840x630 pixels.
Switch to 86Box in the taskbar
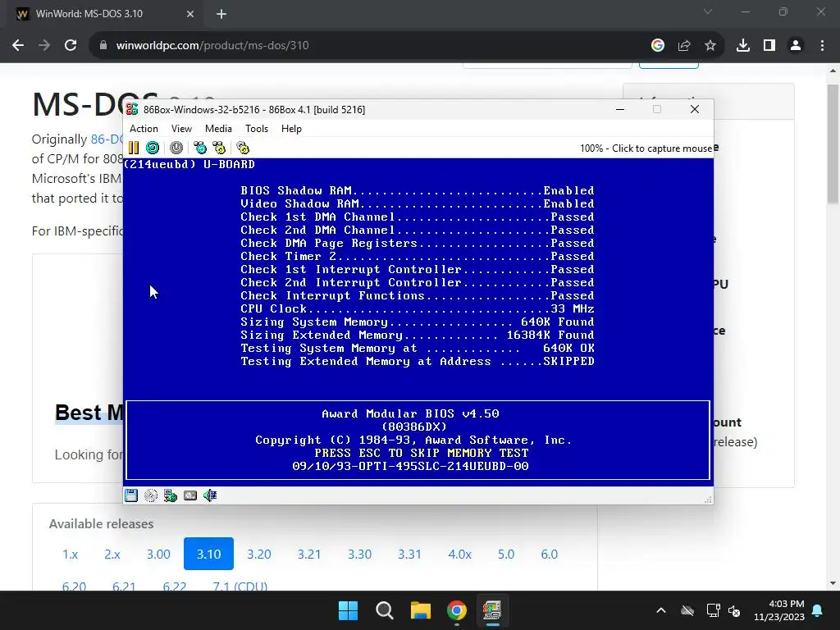tap(492, 610)
